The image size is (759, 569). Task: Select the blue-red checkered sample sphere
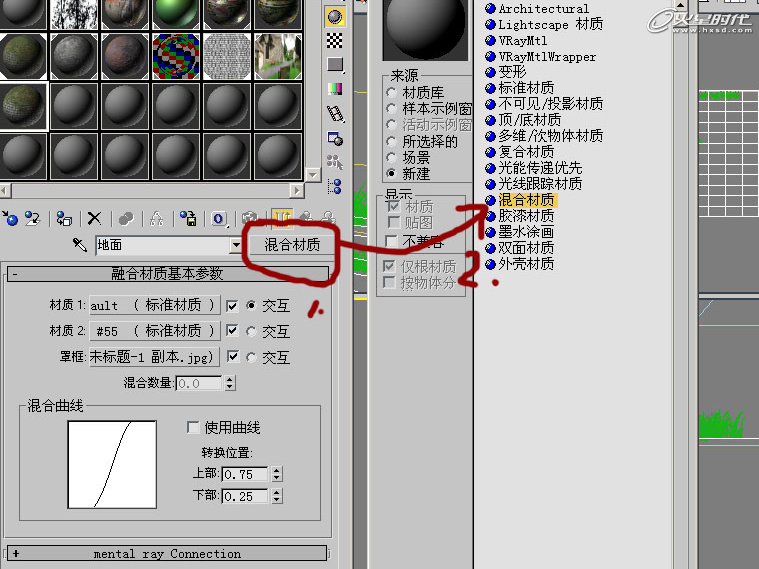pos(176,56)
